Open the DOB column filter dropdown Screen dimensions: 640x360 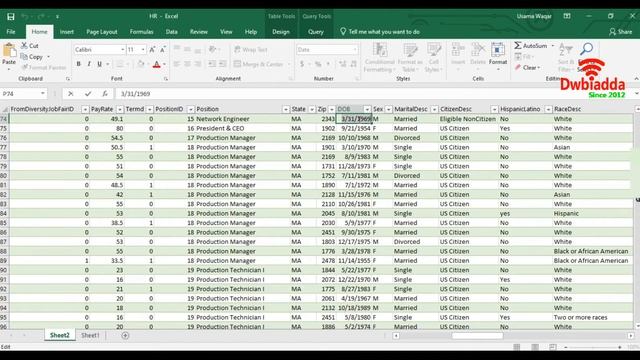click(367, 109)
